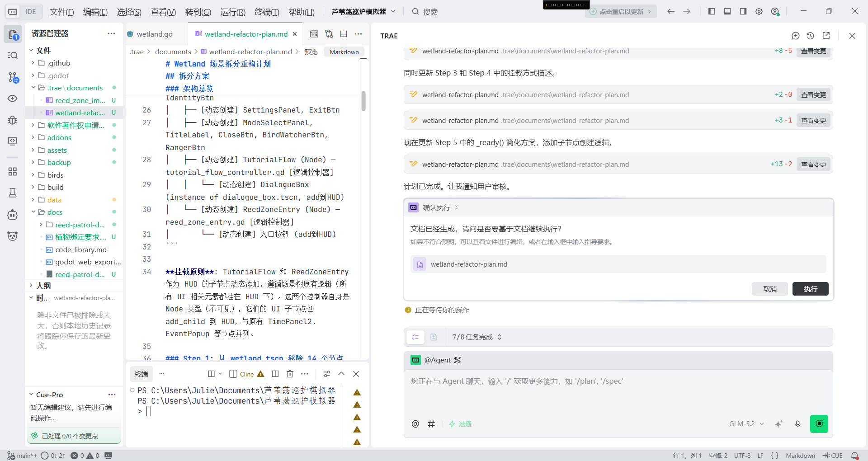Click the Markdown language mode in status bar

click(800, 456)
